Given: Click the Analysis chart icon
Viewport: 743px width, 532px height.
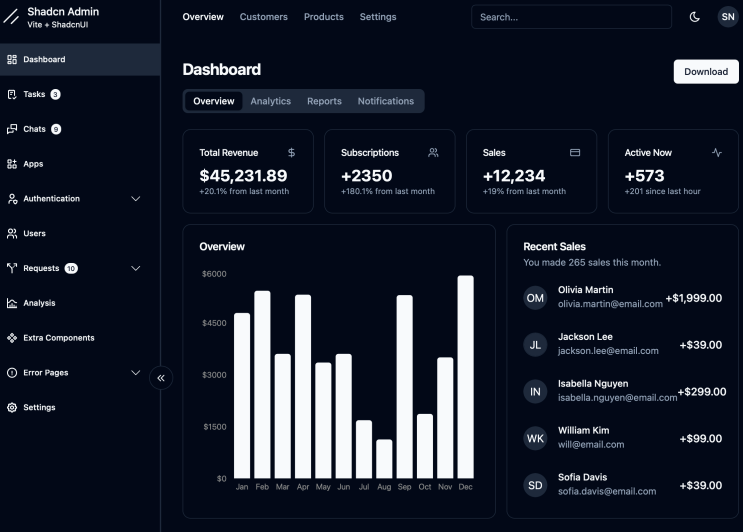Looking at the screenshot, I should coord(12,303).
